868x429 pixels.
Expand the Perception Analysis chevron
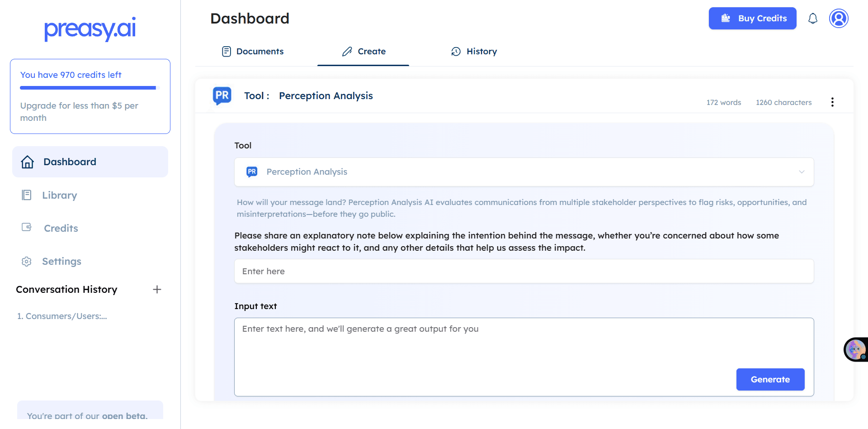[802, 172]
